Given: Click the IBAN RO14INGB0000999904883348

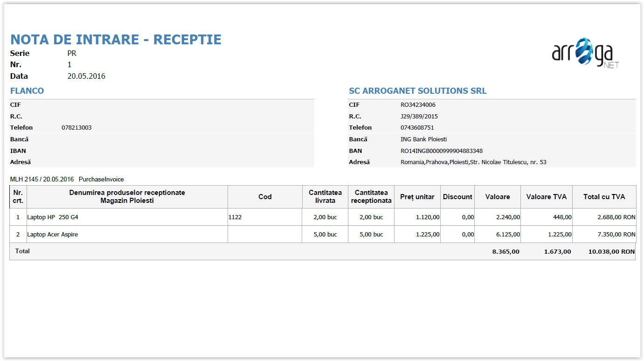Looking at the screenshot, I should pyautogui.click(x=442, y=151).
